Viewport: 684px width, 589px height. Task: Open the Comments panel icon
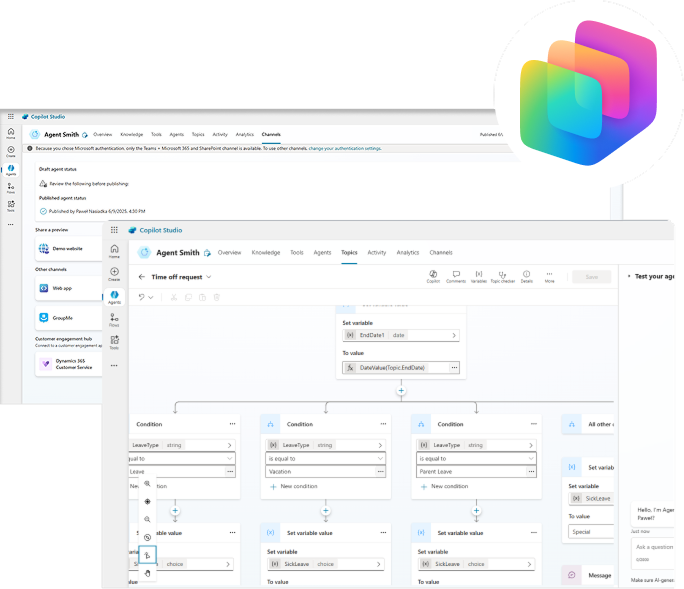pos(456,274)
